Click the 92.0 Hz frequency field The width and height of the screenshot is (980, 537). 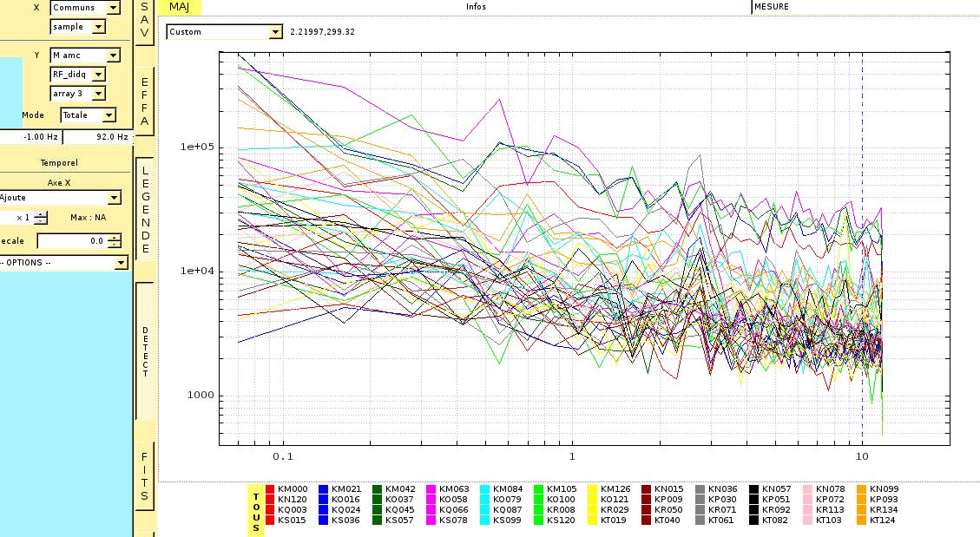pos(97,137)
